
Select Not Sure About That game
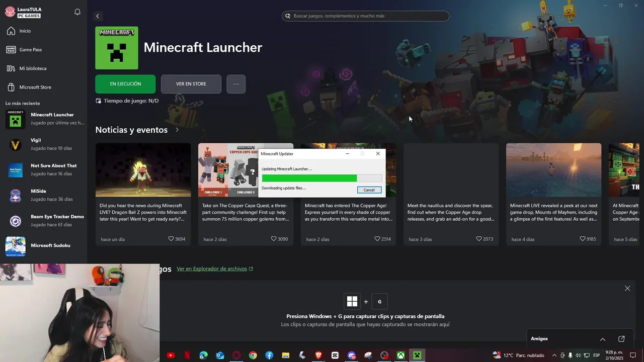[x=44, y=169]
